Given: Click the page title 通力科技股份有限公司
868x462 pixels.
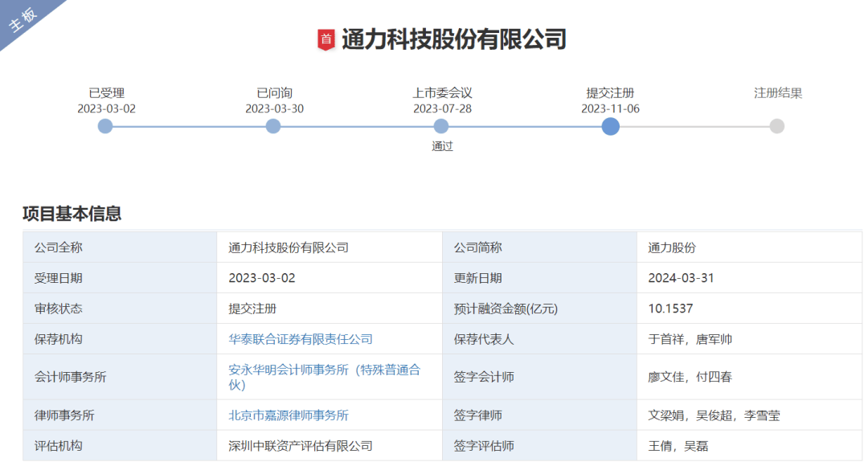Looking at the screenshot, I should pos(454,40).
